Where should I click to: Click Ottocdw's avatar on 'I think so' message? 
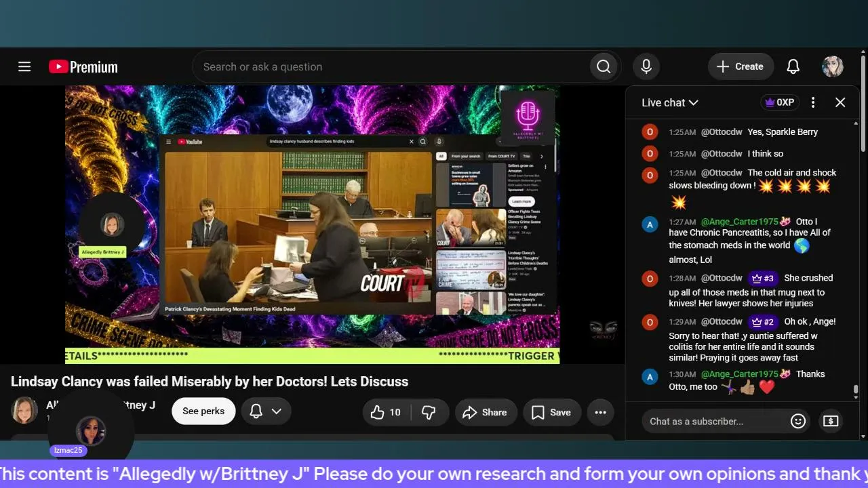650,154
